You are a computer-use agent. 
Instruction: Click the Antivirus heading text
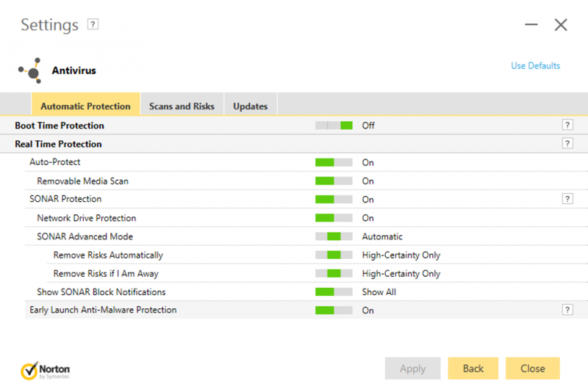coord(74,70)
